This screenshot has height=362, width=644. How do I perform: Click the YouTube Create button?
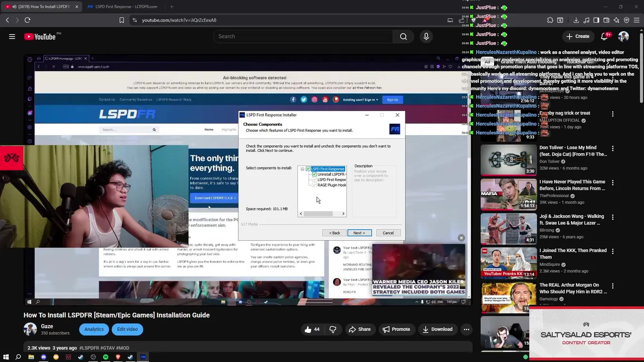[577, 36]
